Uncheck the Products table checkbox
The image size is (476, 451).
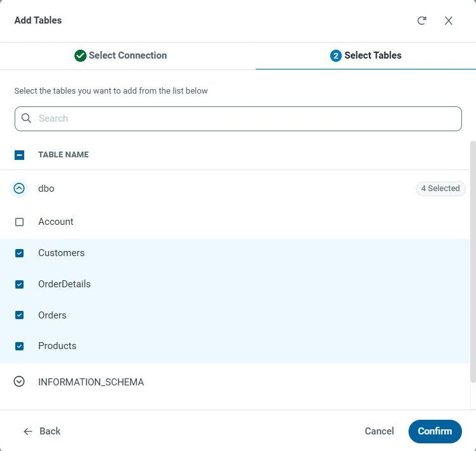(x=20, y=346)
